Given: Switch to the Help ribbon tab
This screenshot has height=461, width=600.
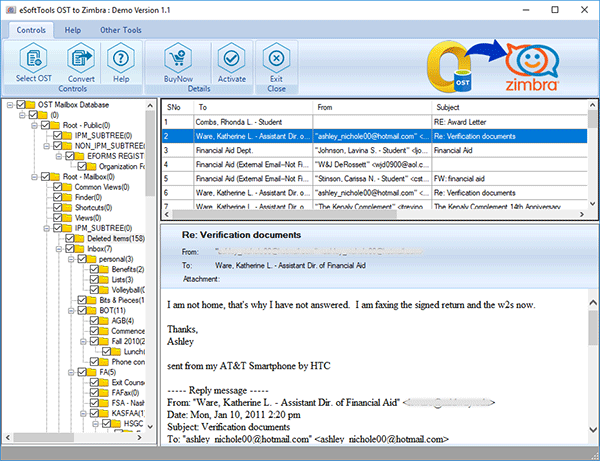Looking at the screenshot, I should pyautogui.click(x=72, y=30).
